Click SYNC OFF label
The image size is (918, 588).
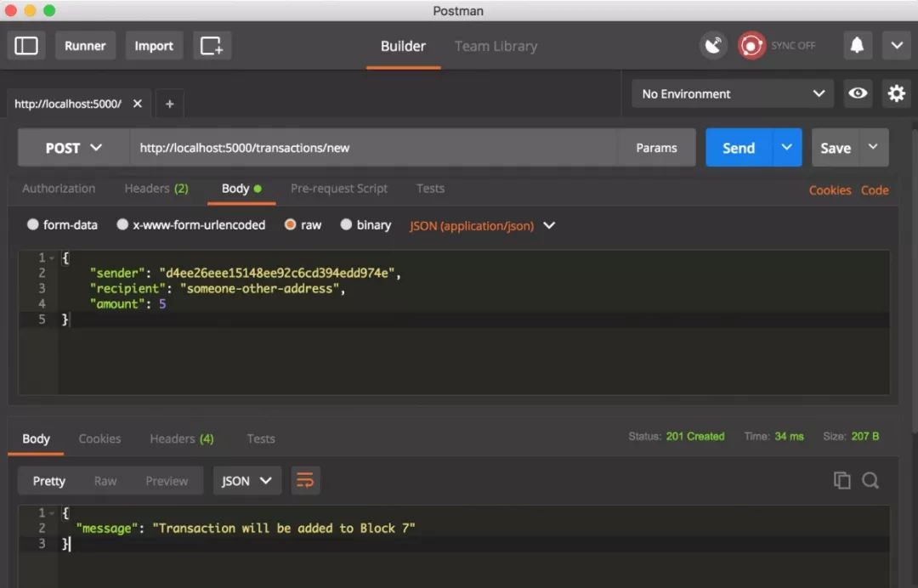[793, 46]
